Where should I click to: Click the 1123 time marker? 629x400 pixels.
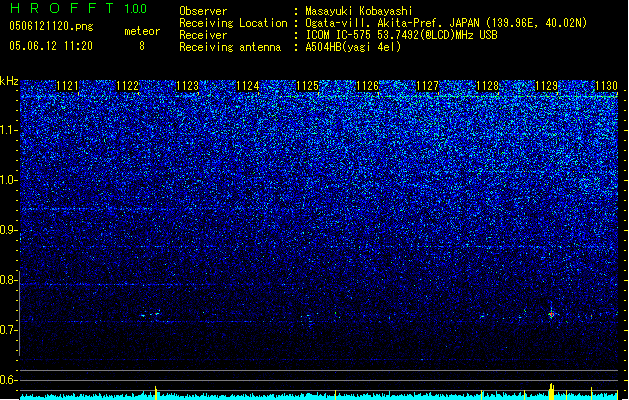(x=187, y=86)
